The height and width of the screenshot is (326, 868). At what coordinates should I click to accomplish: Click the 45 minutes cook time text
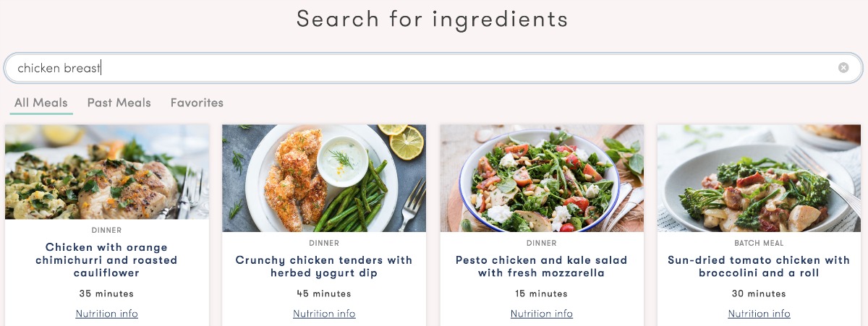[324, 294]
